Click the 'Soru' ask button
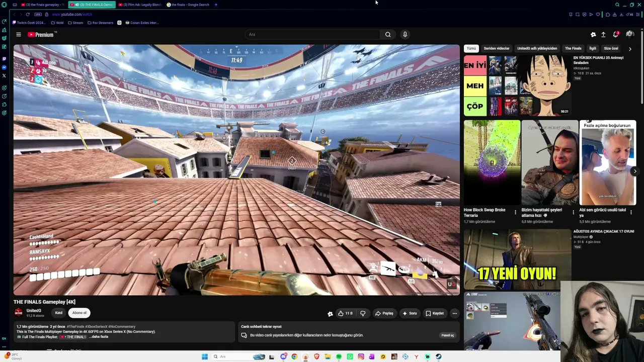The width and height of the screenshot is (644, 362). [410, 313]
